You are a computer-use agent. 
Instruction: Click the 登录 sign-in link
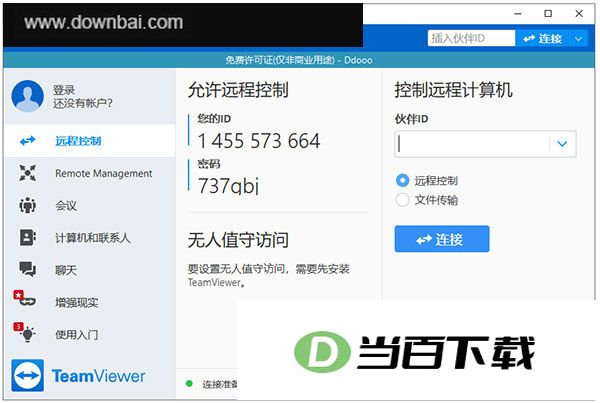click(64, 90)
